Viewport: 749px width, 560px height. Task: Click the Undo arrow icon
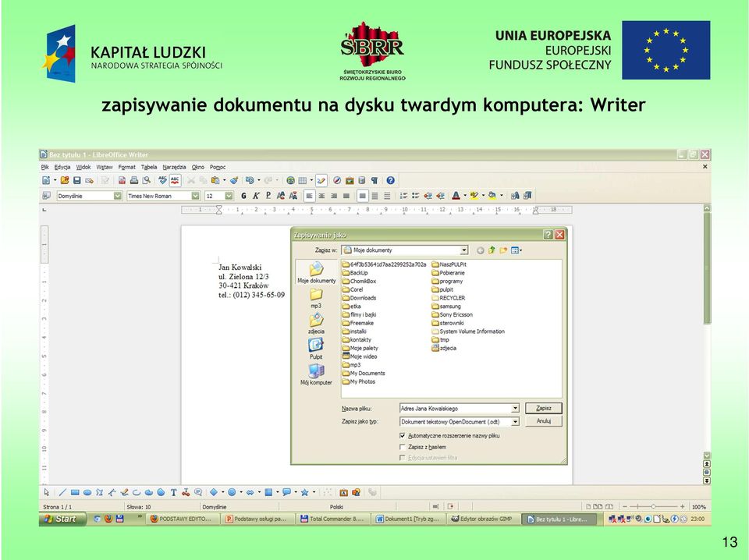[250, 180]
